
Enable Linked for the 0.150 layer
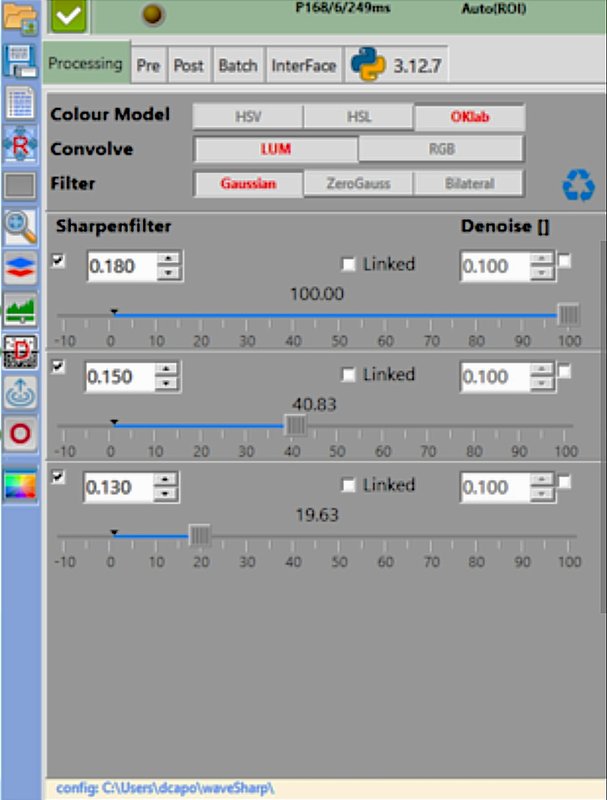pyautogui.click(x=348, y=374)
